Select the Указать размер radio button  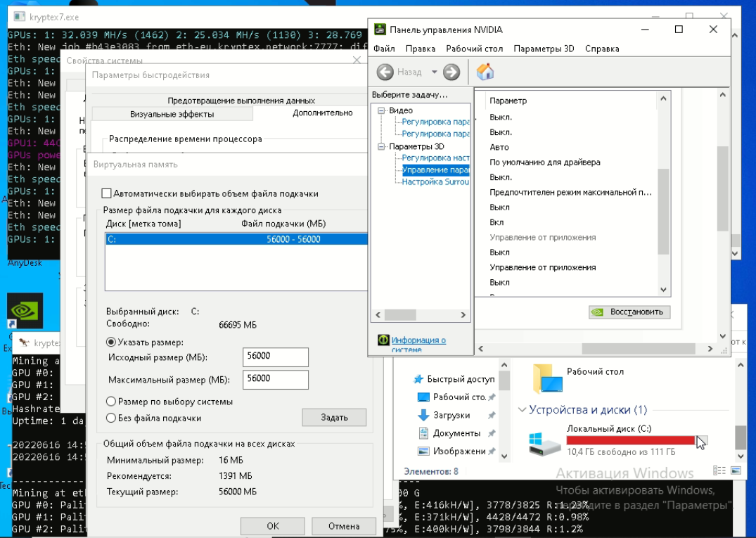[111, 342]
